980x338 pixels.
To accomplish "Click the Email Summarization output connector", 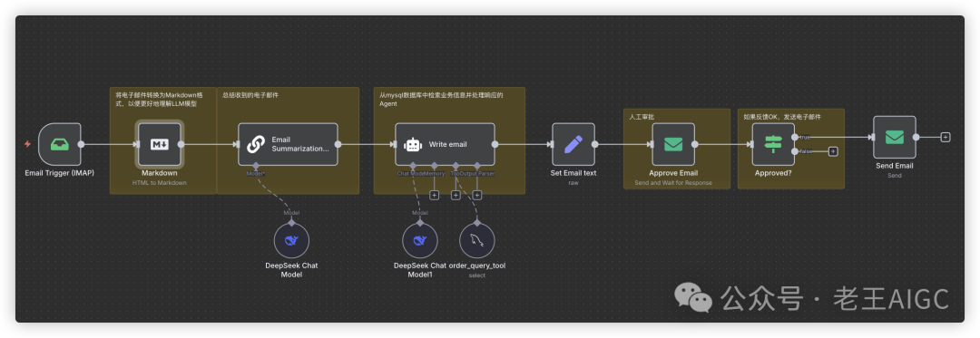I will (338, 144).
